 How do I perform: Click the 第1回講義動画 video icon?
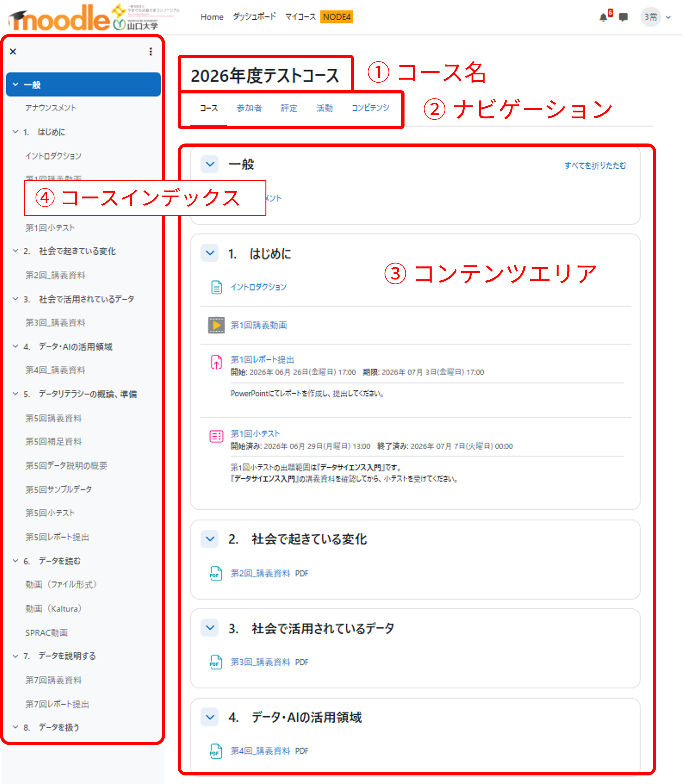pos(216,325)
